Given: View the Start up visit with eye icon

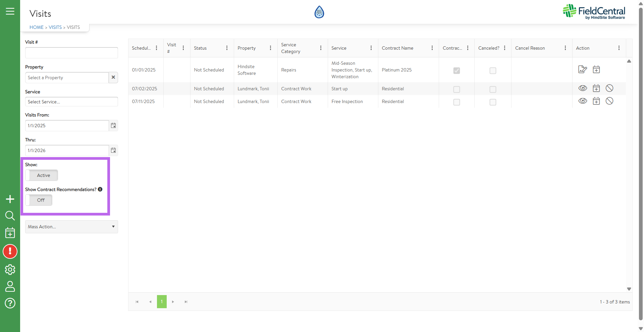Looking at the screenshot, I should 583,88.
